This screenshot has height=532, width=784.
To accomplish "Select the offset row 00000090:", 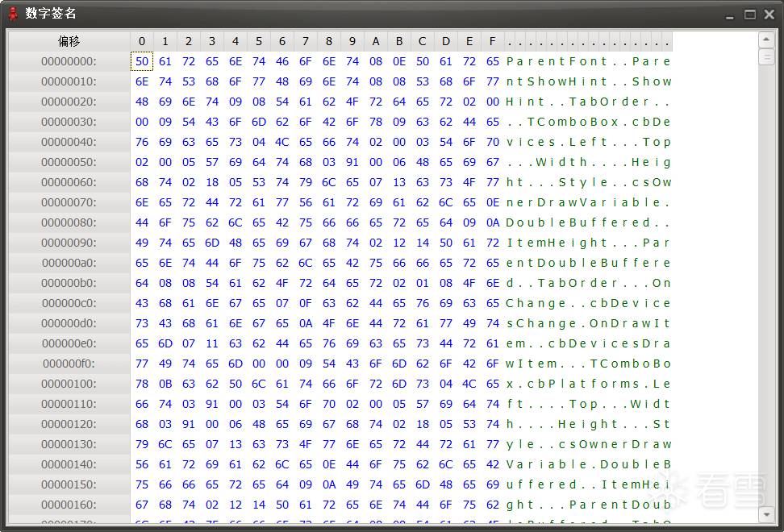I will click(69, 243).
